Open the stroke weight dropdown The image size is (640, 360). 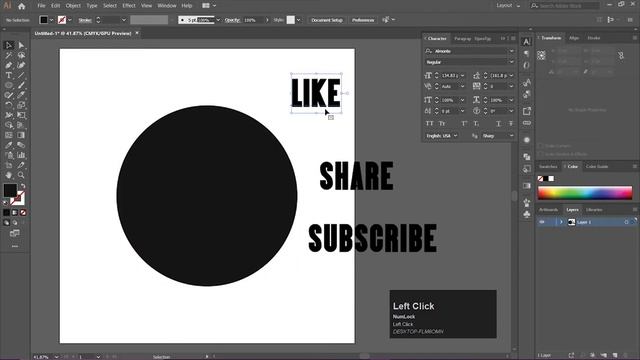(x=123, y=20)
